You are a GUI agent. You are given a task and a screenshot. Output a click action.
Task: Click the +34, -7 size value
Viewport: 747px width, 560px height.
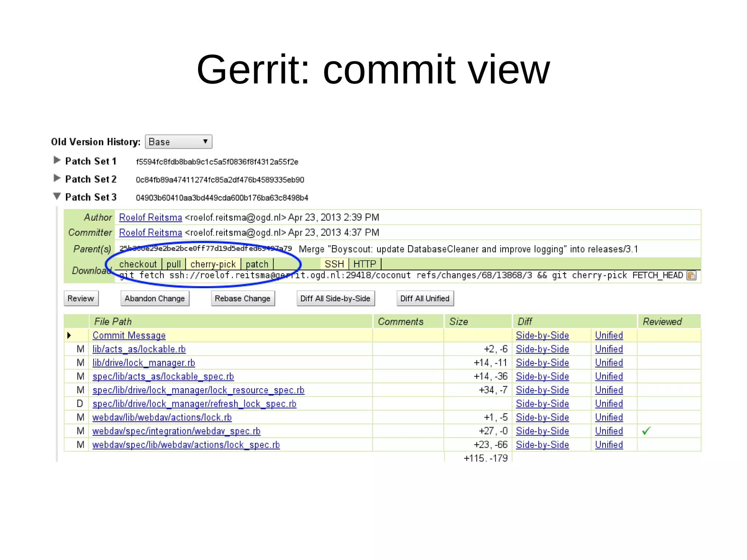(493, 390)
